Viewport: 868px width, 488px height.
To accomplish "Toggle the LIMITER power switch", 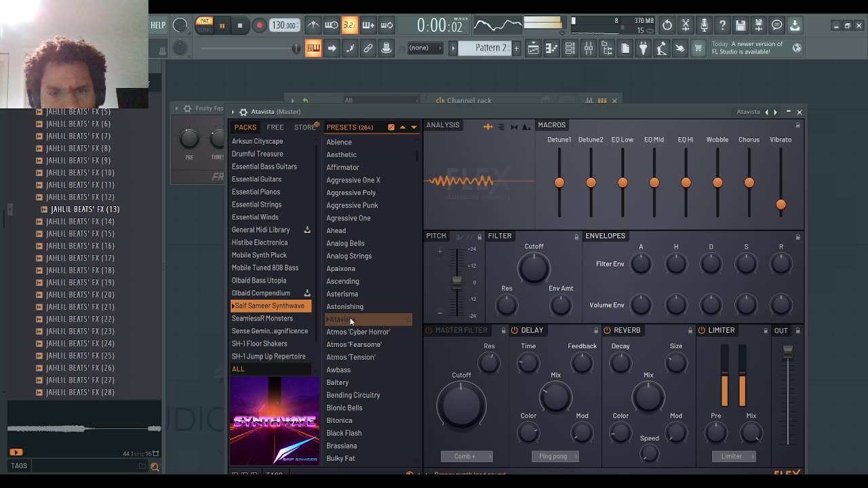I will 701,330.
